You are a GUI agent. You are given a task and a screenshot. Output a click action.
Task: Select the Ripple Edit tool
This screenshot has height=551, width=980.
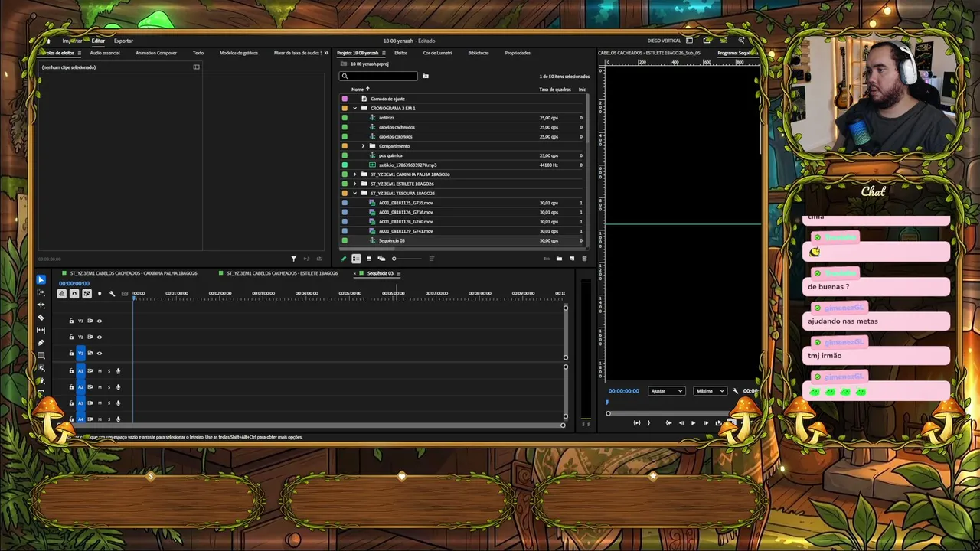pyautogui.click(x=41, y=305)
